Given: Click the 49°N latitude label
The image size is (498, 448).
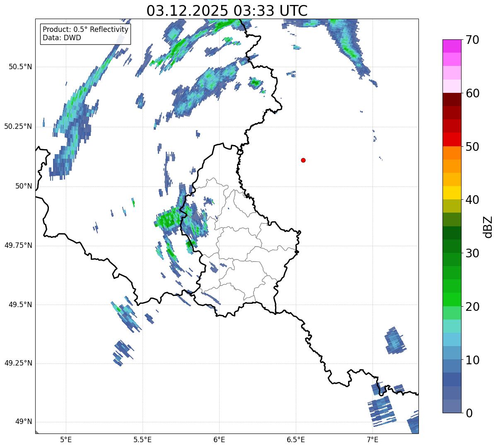Looking at the screenshot, I should coord(24,421).
